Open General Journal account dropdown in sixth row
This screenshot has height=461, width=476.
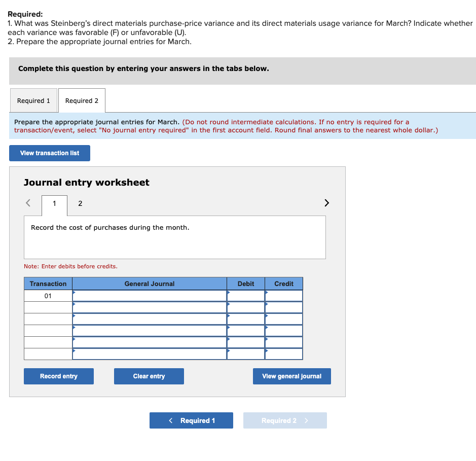tap(150, 354)
